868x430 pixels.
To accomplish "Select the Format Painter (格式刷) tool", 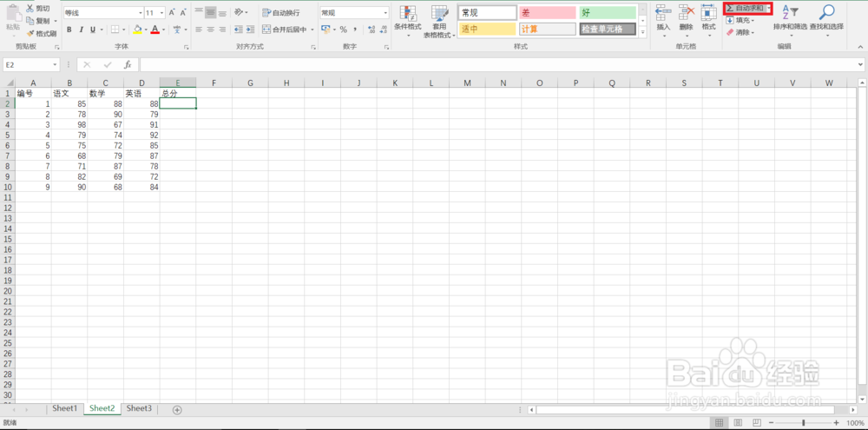I will [x=41, y=33].
